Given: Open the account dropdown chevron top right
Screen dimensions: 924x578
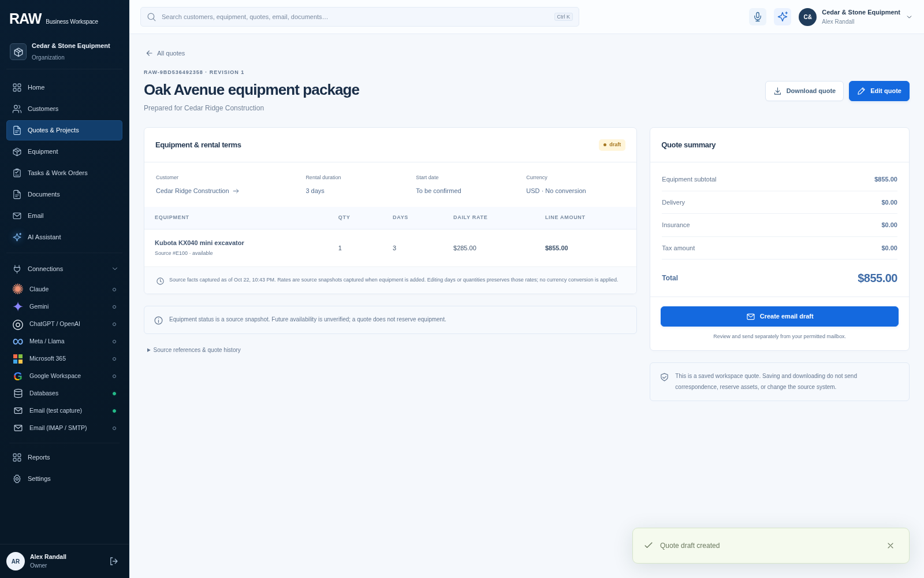Looking at the screenshot, I should pos(909,17).
